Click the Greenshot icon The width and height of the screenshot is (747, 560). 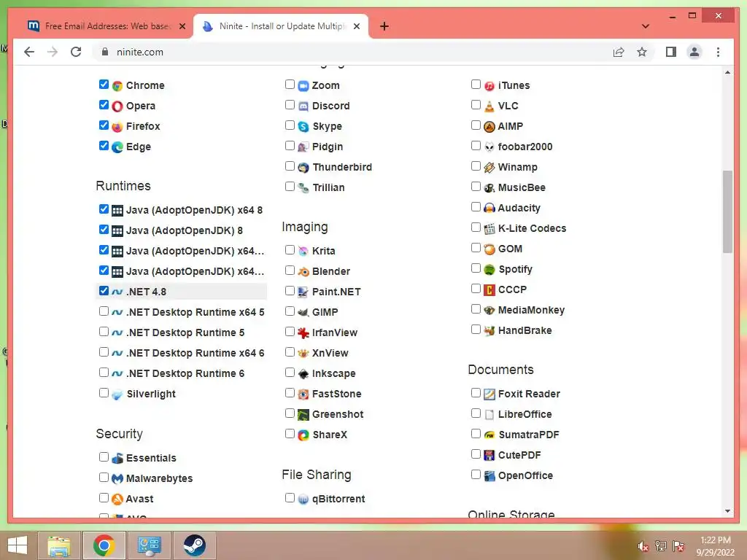tap(303, 415)
